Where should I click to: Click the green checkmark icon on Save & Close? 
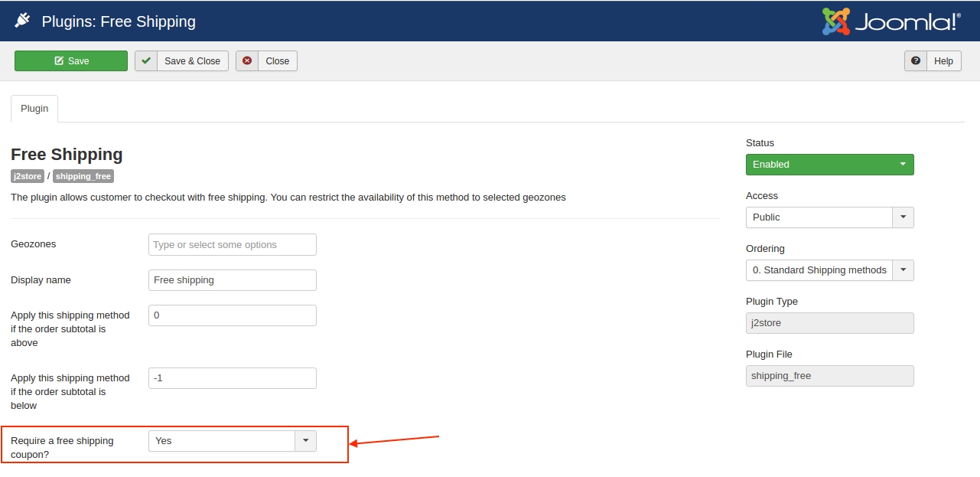point(146,61)
